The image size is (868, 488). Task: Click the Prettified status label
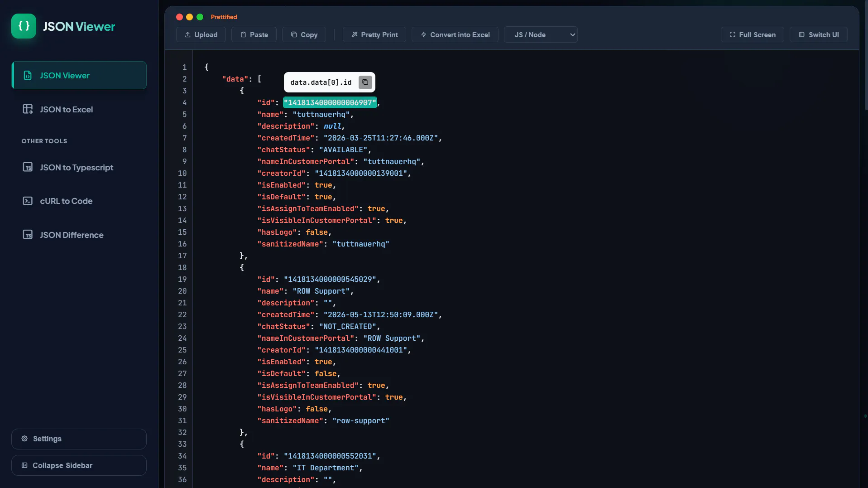pyautogui.click(x=224, y=17)
